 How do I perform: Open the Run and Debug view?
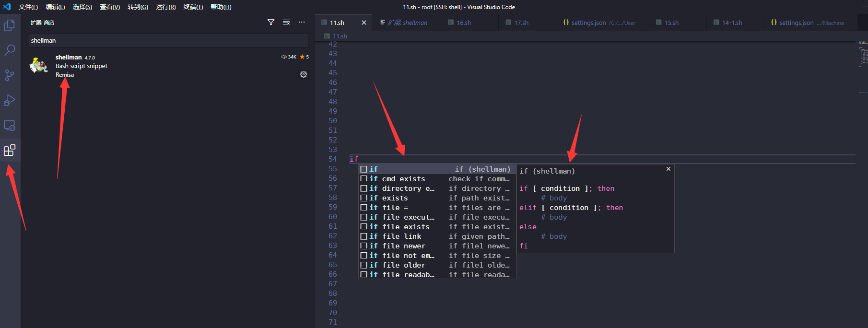[10, 100]
